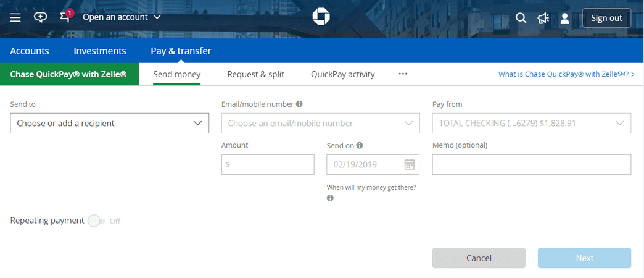
Task: Focus the Memo optional input field
Action: pyautogui.click(x=532, y=164)
